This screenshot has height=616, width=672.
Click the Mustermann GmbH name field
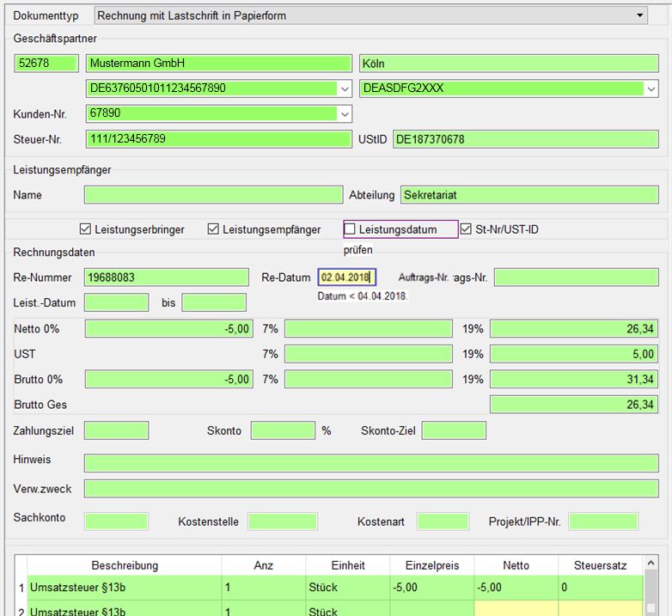[219, 64]
